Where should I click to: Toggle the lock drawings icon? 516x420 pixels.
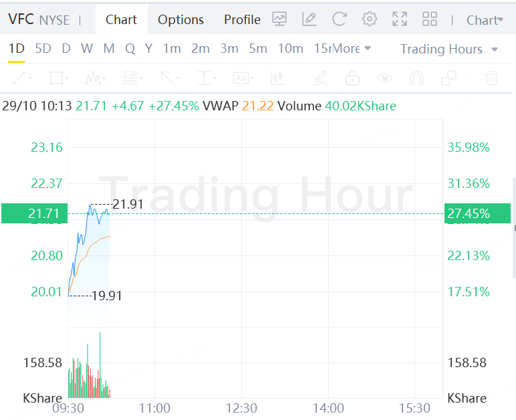coord(352,78)
